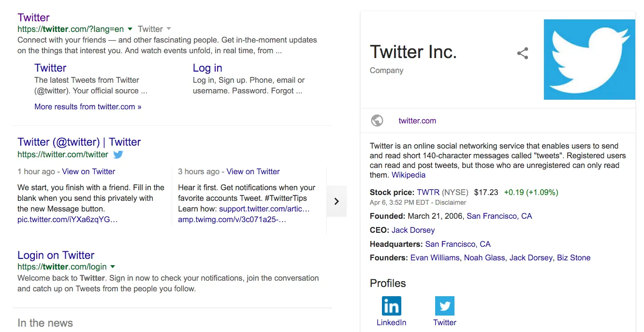
Task: Click "More results from twitter.com" link
Action: point(88,106)
